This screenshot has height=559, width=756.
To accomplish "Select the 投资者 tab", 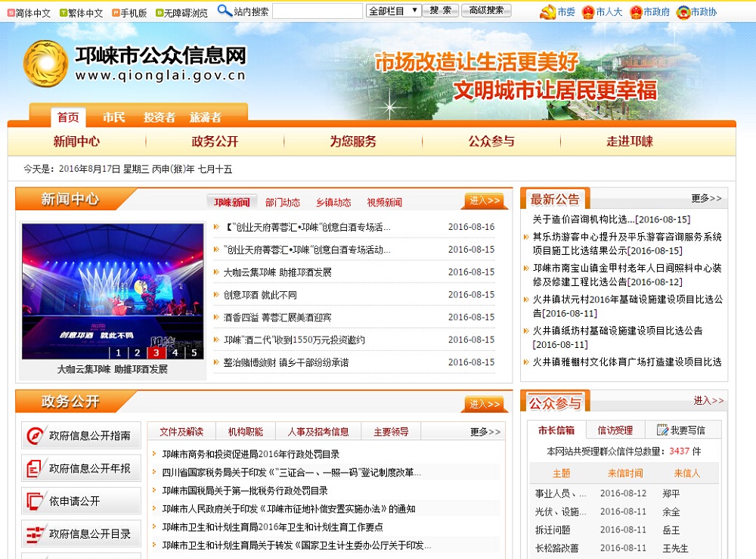I will [x=159, y=117].
